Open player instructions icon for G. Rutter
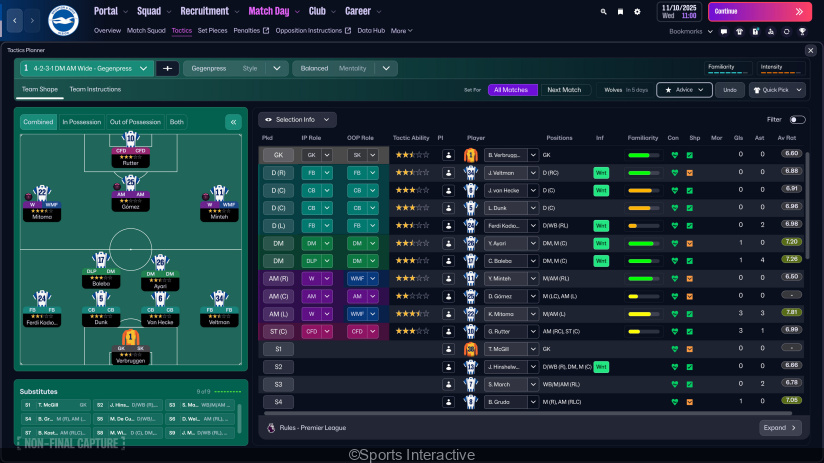The height and width of the screenshot is (463, 824). (x=448, y=332)
